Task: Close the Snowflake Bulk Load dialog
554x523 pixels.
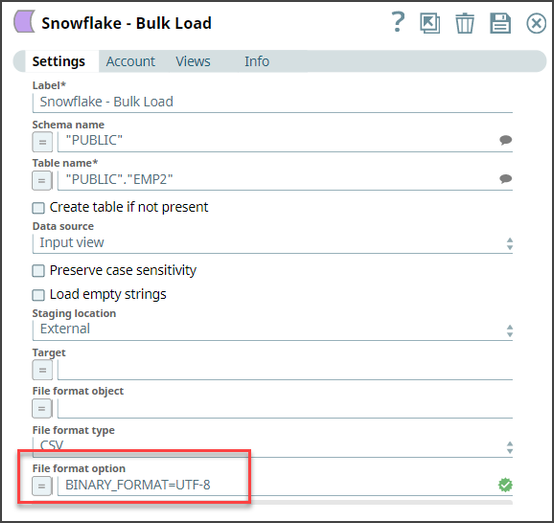Action: click(536, 24)
